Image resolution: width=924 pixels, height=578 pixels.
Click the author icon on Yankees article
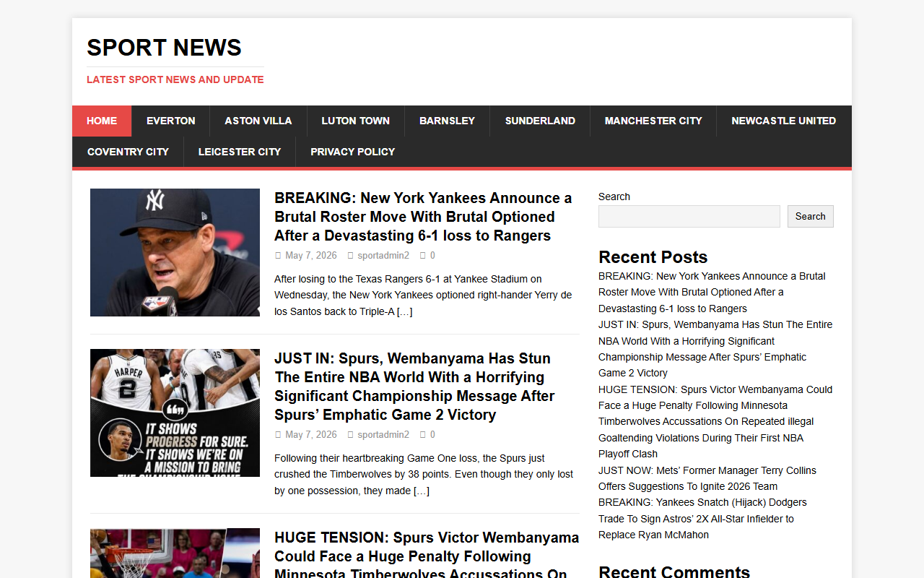[x=350, y=256]
